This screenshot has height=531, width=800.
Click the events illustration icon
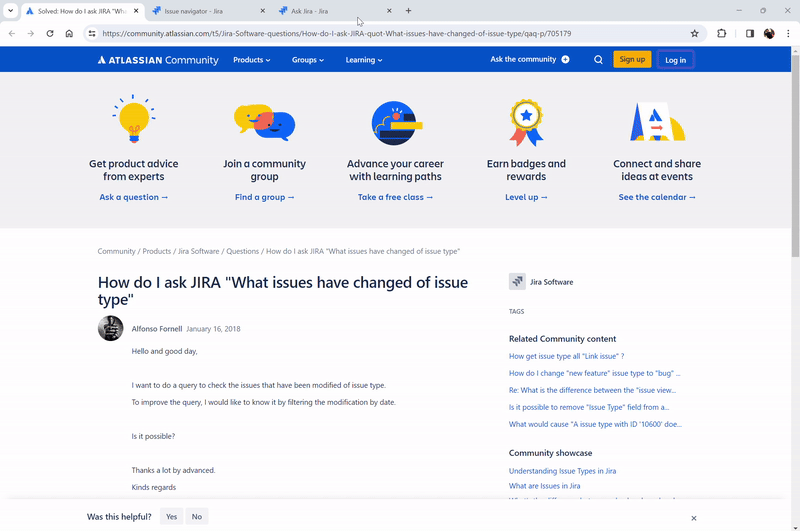click(657, 122)
